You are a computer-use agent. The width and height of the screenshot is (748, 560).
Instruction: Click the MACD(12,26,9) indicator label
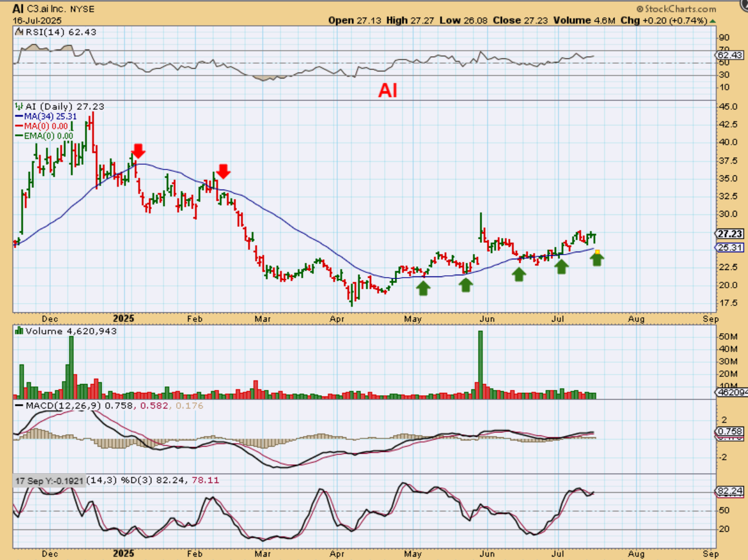click(x=64, y=405)
